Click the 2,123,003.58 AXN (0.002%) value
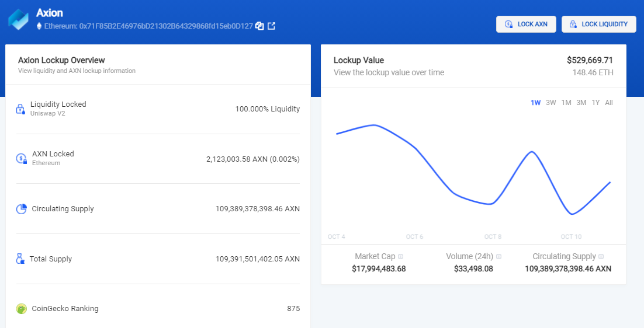The height and width of the screenshot is (328, 644). click(x=253, y=159)
